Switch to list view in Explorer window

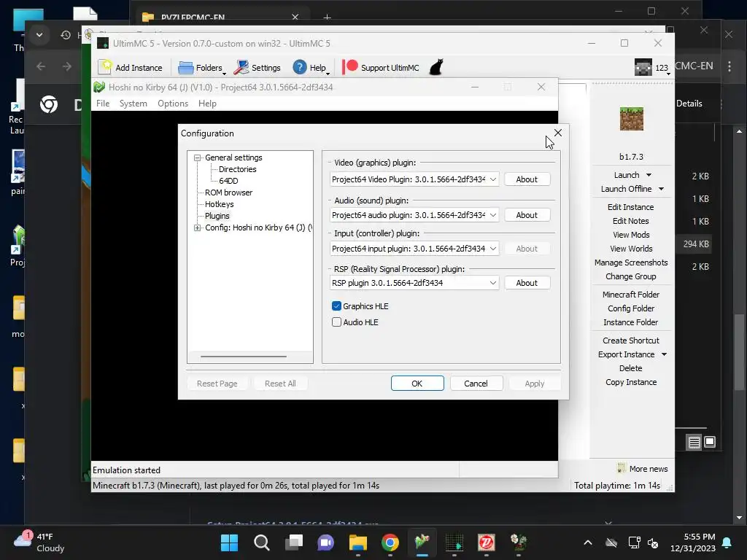point(694,443)
